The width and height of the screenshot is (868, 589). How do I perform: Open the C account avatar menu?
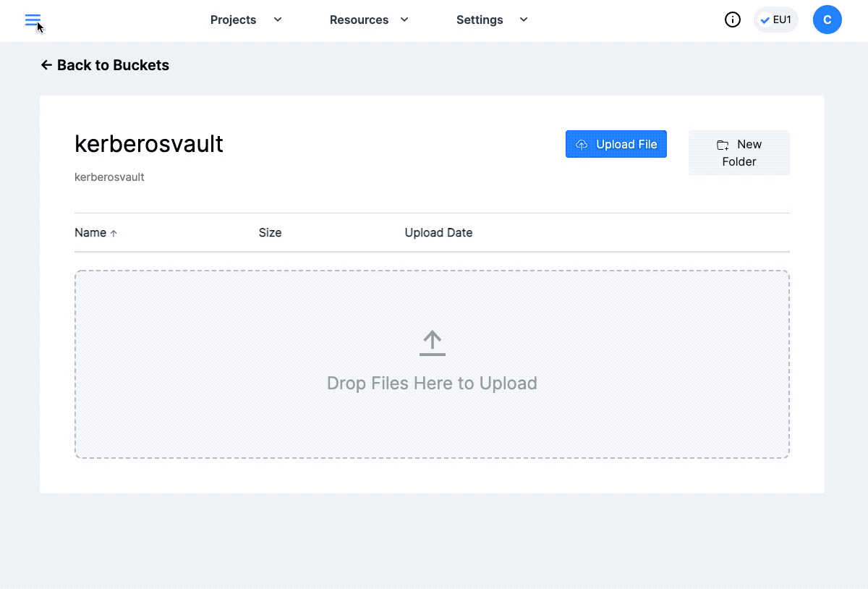pos(827,20)
